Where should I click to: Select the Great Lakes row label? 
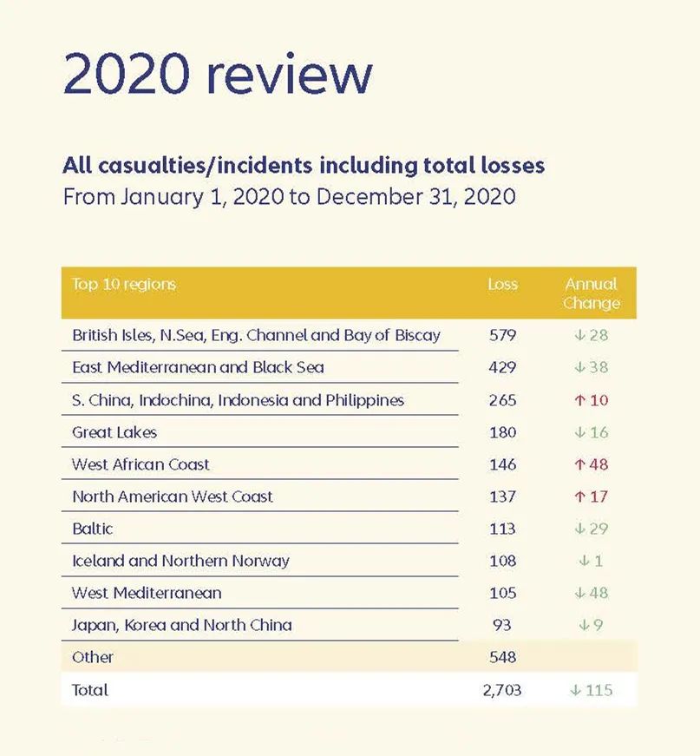coord(114,432)
